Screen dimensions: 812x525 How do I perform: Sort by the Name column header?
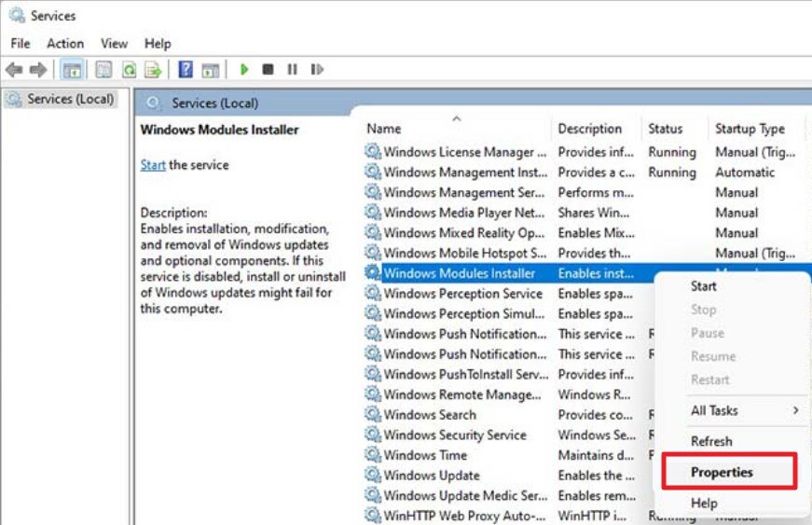383,129
